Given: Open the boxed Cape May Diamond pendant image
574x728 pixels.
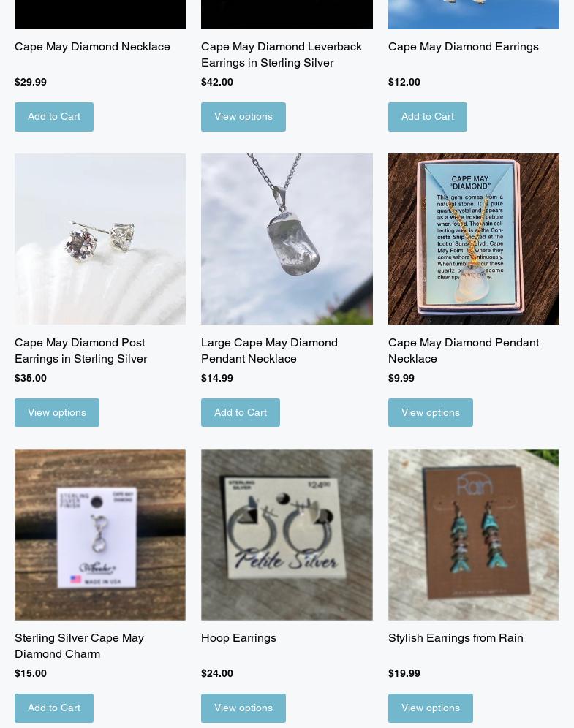Looking at the screenshot, I should (474, 238).
